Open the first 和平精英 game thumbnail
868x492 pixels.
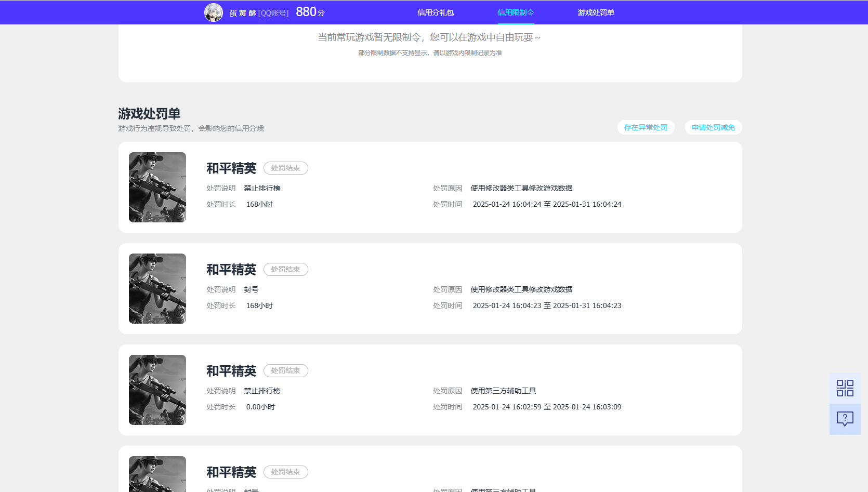click(x=157, y=187)
